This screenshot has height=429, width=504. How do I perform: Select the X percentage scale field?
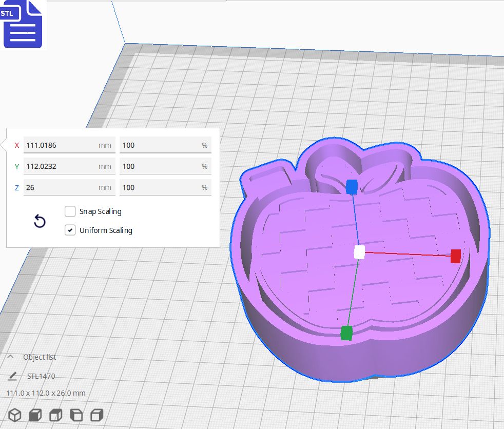pyautogui.click(x=165, y=145)
